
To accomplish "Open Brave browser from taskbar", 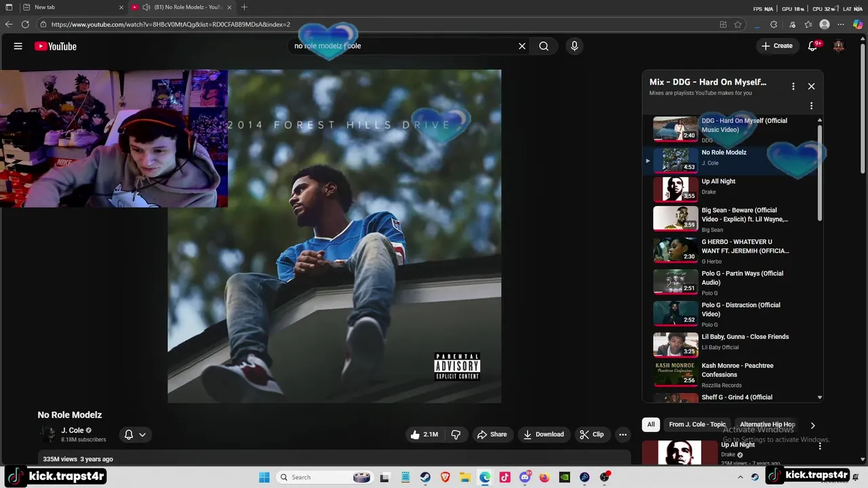I will pos(446,477).
